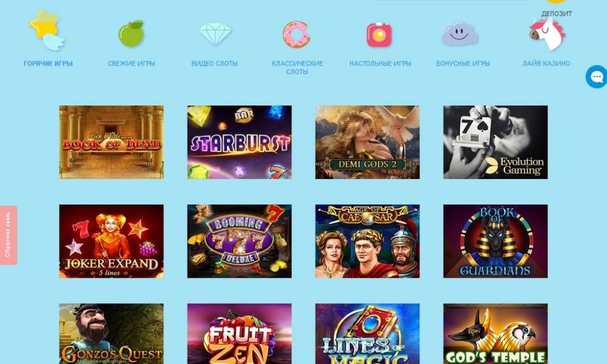Click the star icon for hot games
Viewport: 607px width, 364px height.
click(x=47, y=30)
